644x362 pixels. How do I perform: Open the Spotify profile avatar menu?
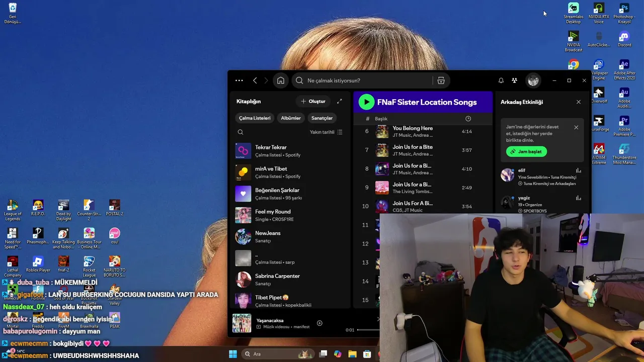pos(533,80)
